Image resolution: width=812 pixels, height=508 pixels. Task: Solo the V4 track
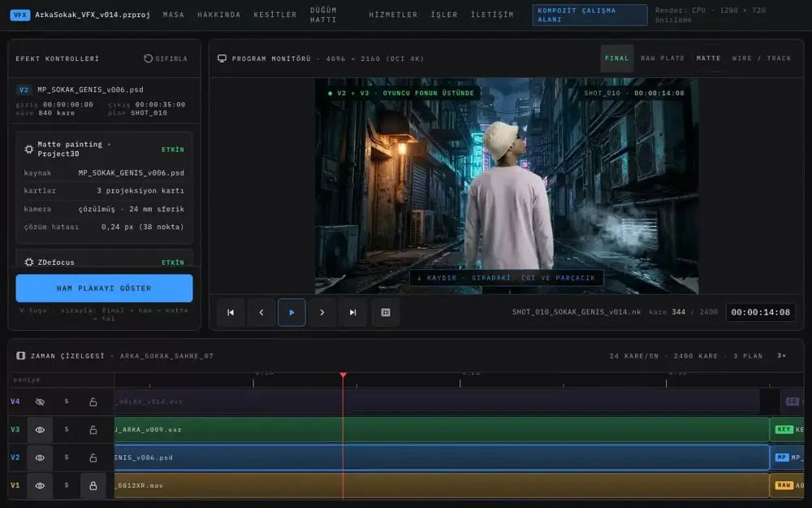tap(67, 402)
